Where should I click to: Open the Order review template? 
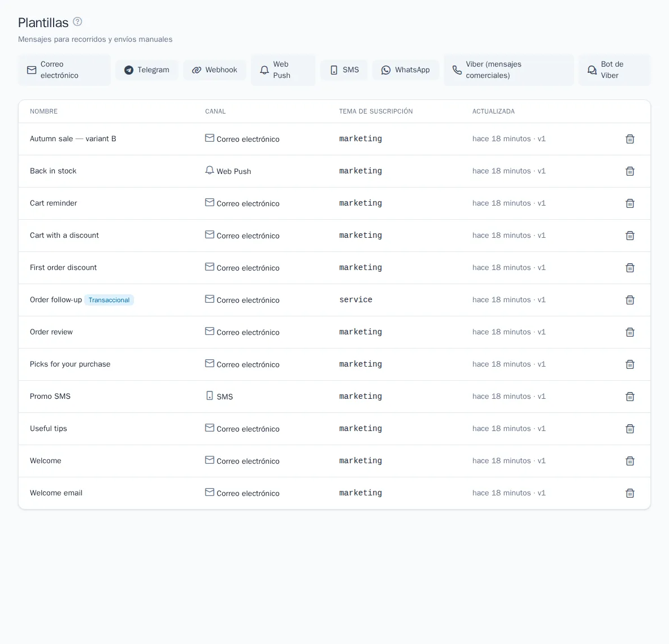pos(51,332)
